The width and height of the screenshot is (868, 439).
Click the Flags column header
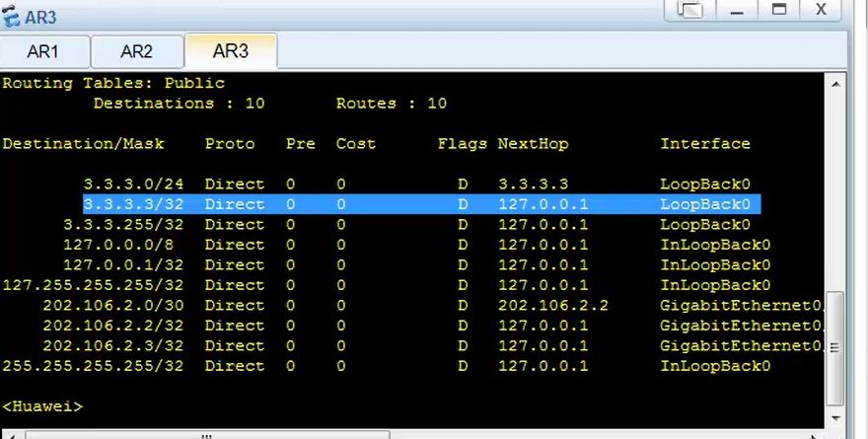[463, 143]
